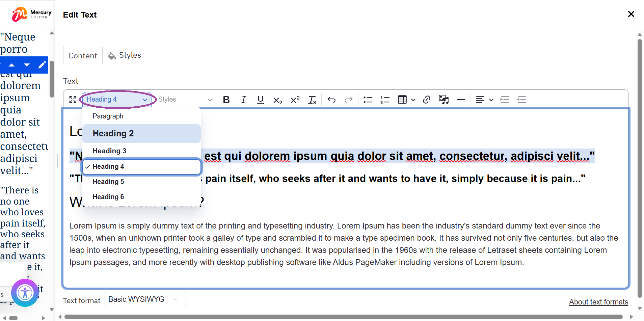The height and width of the screenshot is (321, 644).
Task: Create a bulleted list
Action: [367, 99]
